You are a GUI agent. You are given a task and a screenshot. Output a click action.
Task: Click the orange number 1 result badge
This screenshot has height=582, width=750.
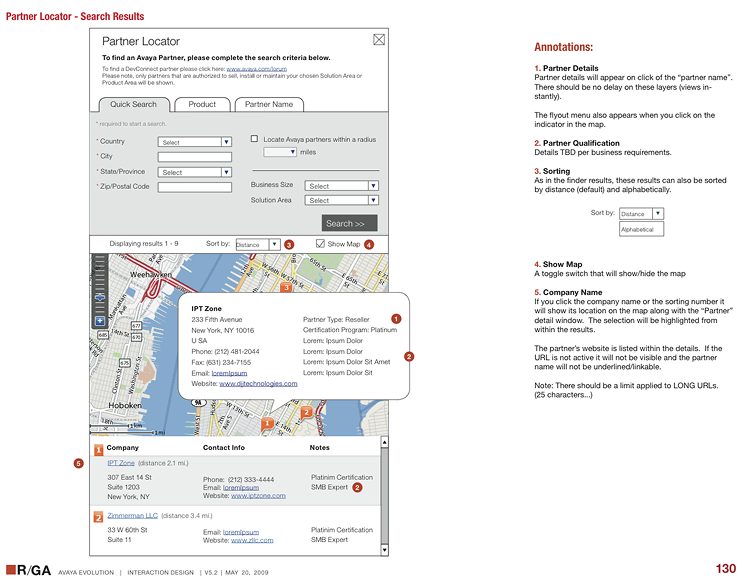pyautogui.click(x=99, y=450)
